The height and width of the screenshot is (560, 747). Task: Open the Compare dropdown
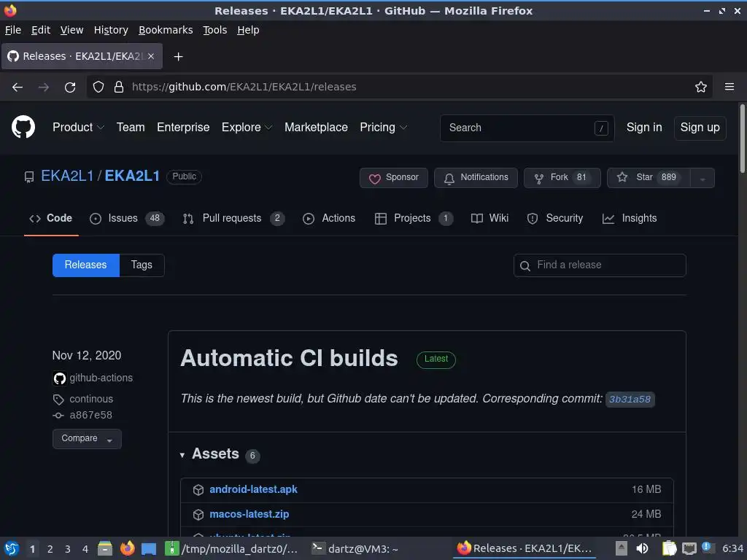coord(87,438)
